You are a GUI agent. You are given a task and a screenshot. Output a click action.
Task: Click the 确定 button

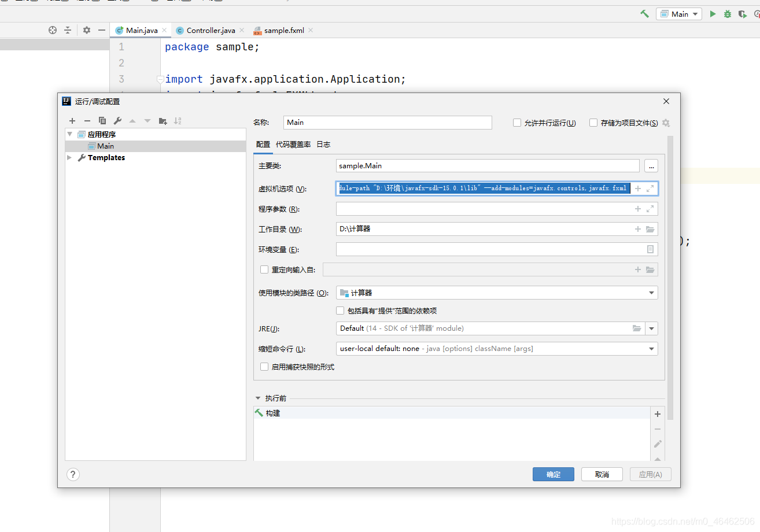click(x=553, y=474)
